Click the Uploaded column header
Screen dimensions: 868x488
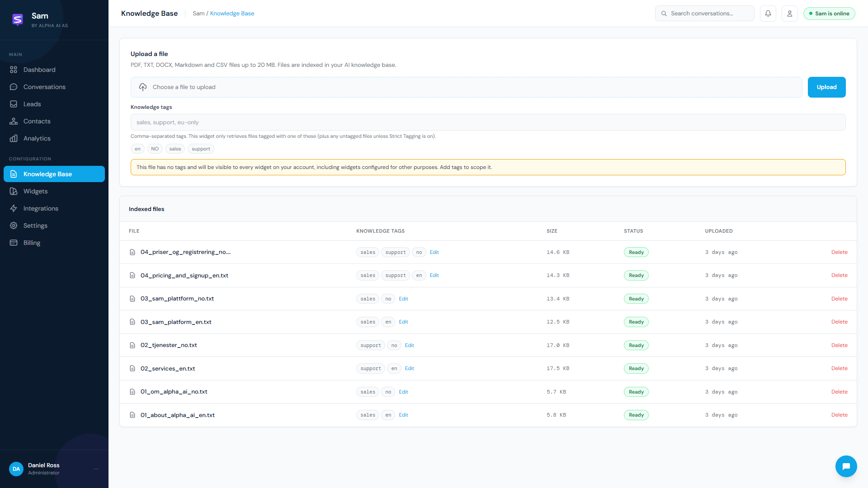pyautogui.click(x=719, y=231)
